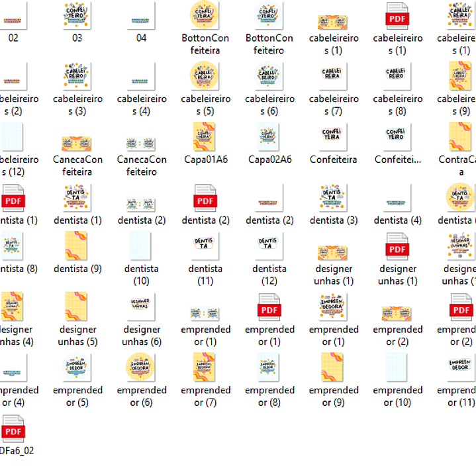Select the cabeleireiros (5) circular thumbnail

click(205, 77)
